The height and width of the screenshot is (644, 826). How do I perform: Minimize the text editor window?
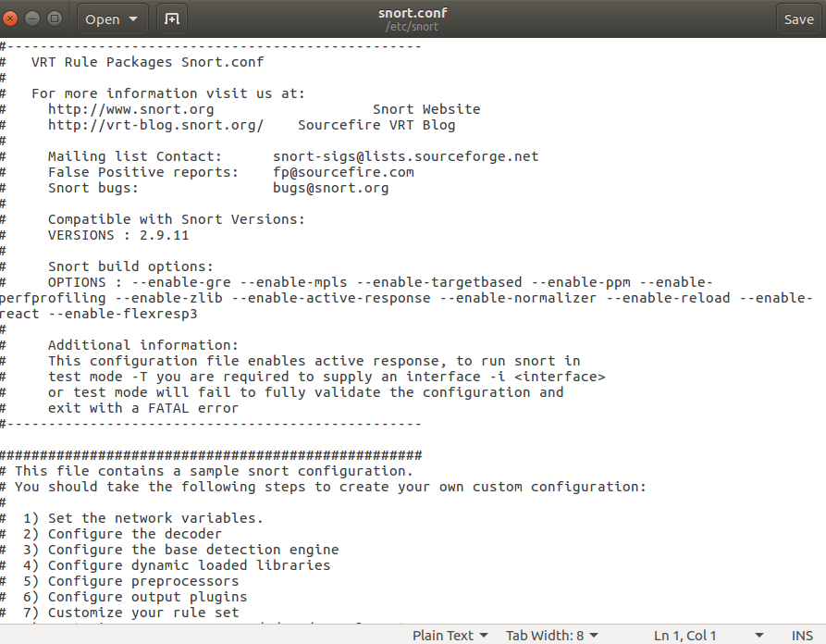(x=32, y=19)
